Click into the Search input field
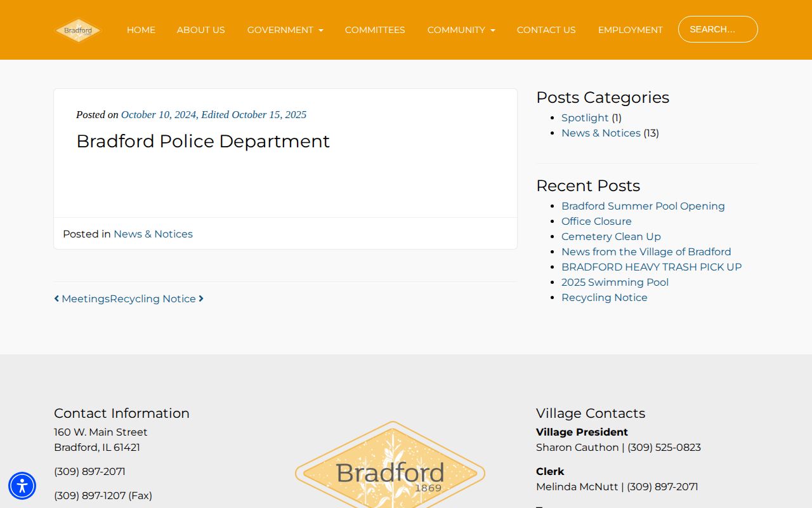Screen dimensions: 812x508 pos(718,29)
